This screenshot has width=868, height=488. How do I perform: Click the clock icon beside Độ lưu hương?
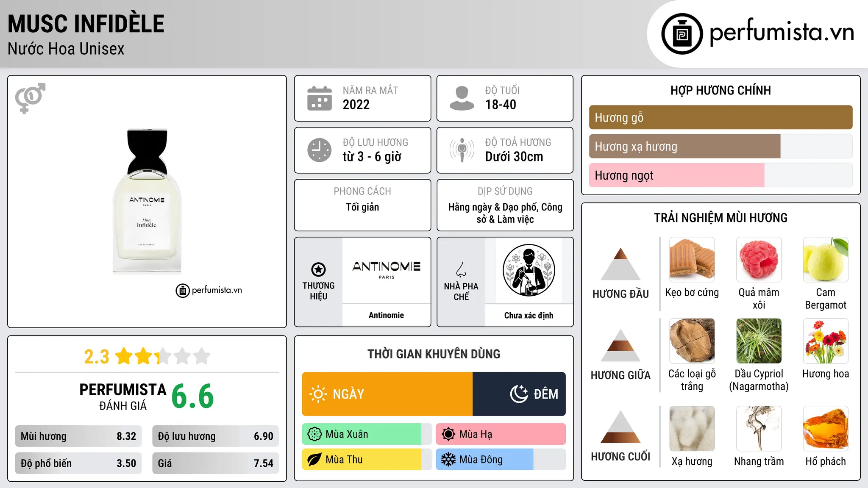tap(320, 150)
